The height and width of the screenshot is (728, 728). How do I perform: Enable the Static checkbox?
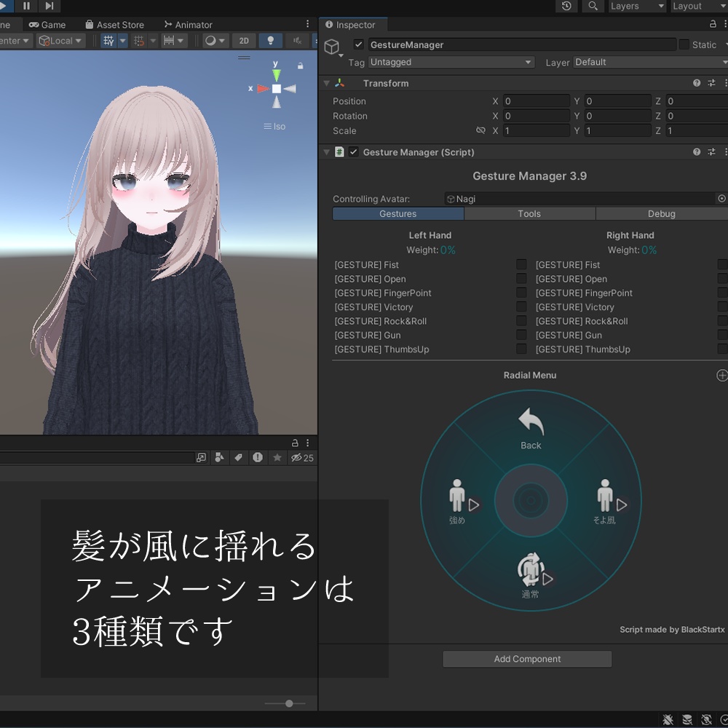684,44
